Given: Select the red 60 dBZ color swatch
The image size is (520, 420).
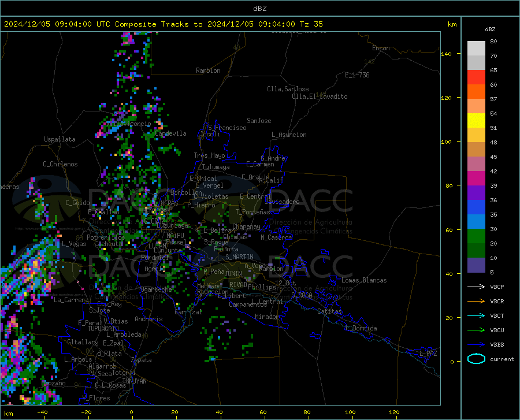Looking at the screenshot, I should [476, 77].
